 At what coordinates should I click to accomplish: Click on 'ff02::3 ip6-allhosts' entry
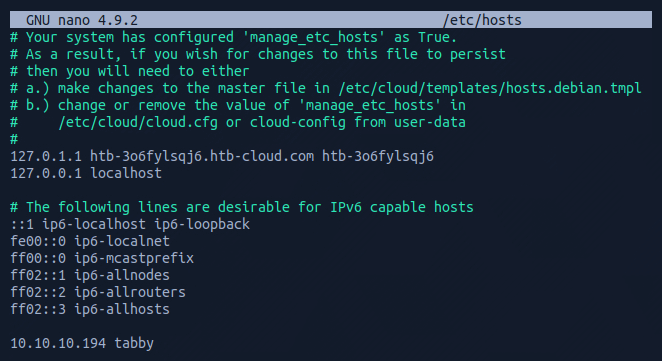[90, 309]
